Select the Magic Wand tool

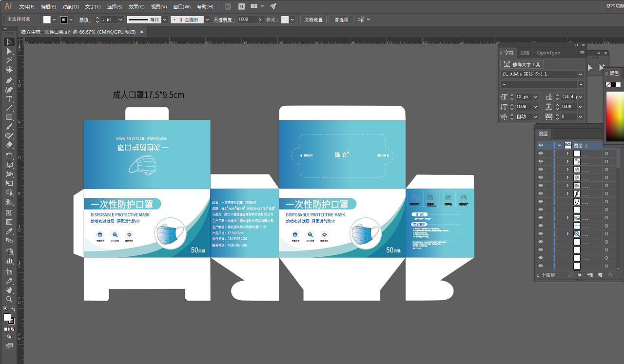click(x=9, y=60)
